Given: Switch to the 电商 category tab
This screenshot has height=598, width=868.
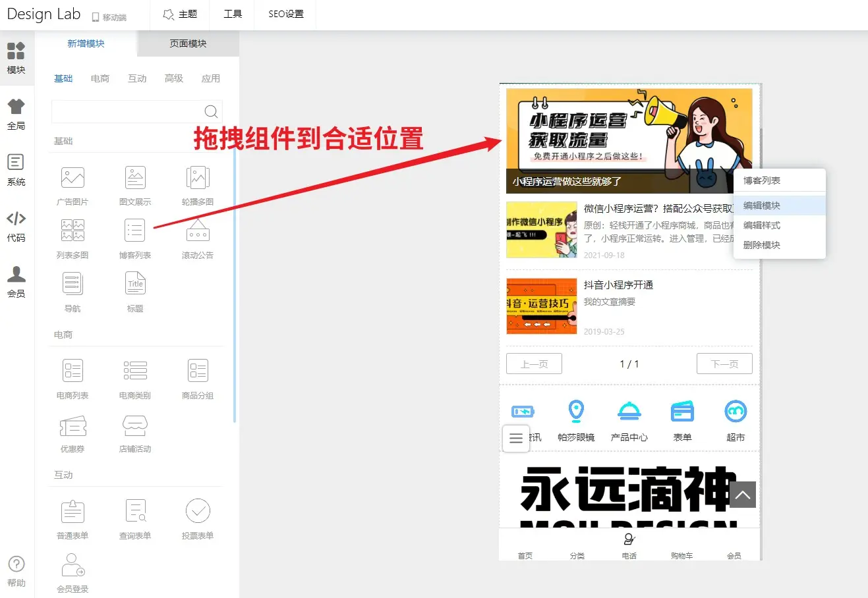Looking at the screenshot, I should pos(100,78).
